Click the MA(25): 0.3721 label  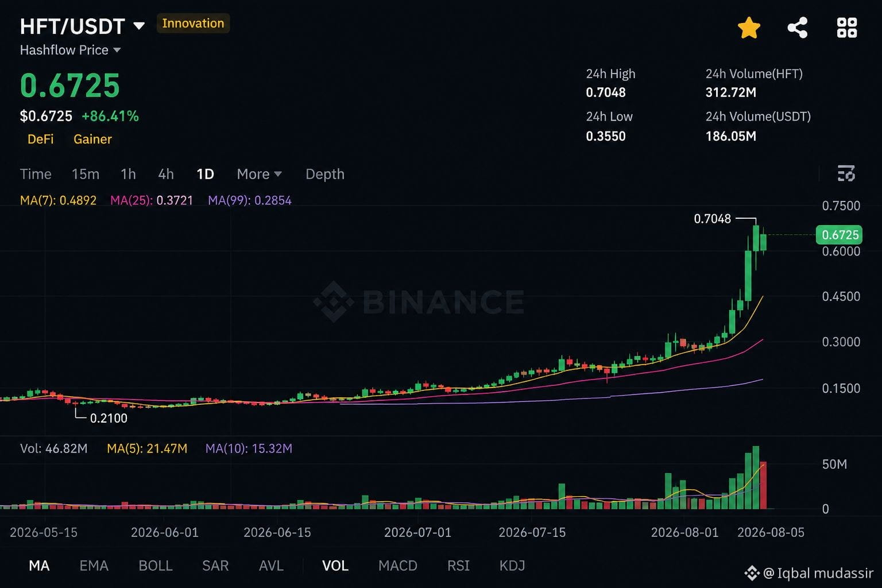coord(152,200)
